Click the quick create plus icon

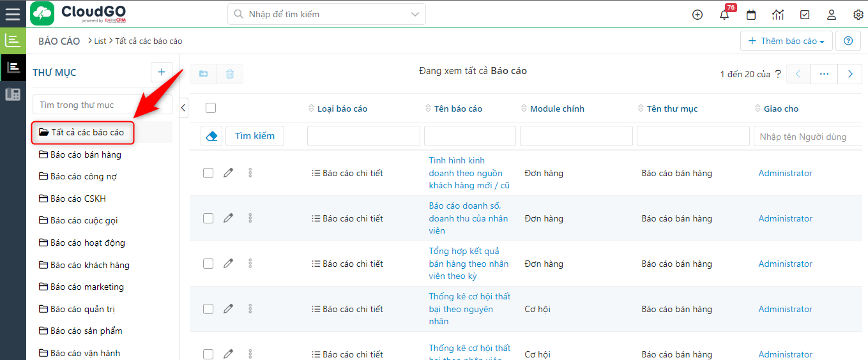point(697,15)
